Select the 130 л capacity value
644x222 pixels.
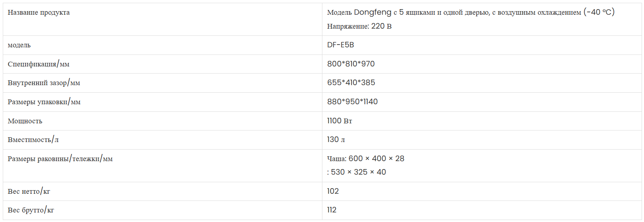pos(336,140)
